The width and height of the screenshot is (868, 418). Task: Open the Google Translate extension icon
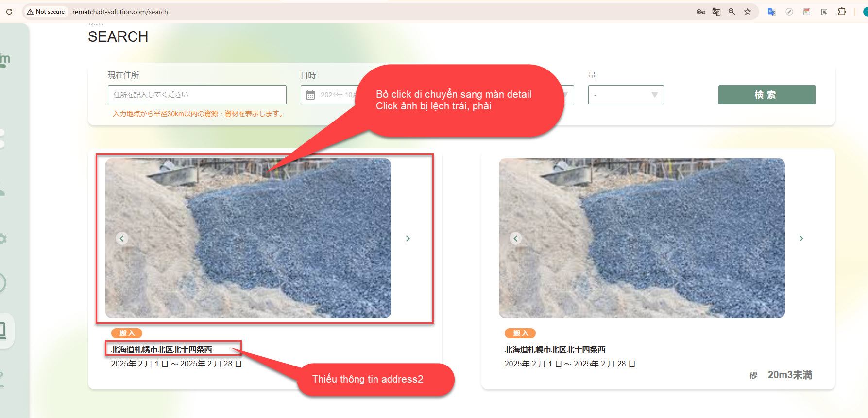pos(771,12)
